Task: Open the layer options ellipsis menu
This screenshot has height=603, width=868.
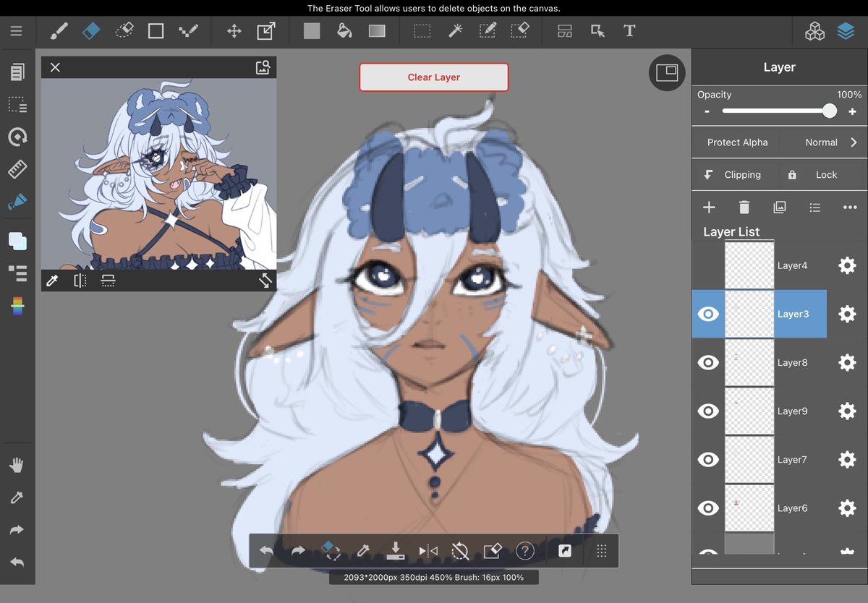Action: pos(850,208)
